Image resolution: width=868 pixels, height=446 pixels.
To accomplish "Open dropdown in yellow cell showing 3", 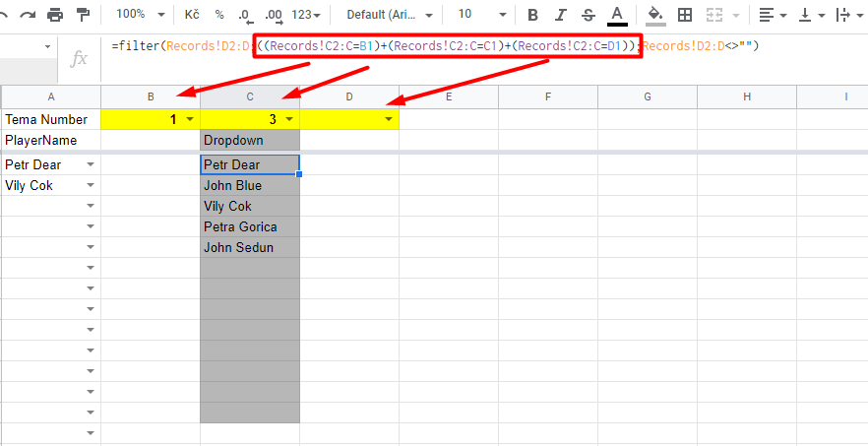I will tap(289, 120).
